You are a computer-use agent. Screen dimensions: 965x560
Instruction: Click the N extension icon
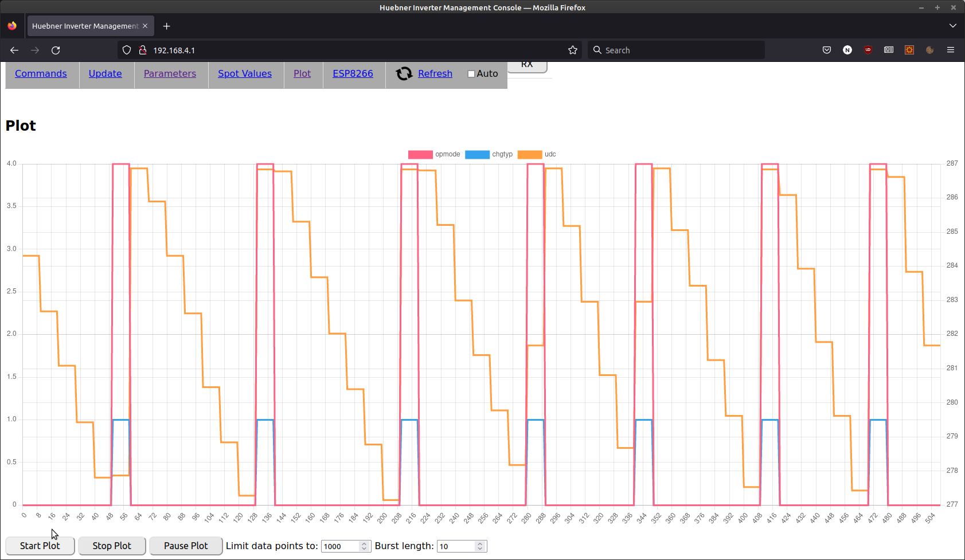(x=847, y=50)
